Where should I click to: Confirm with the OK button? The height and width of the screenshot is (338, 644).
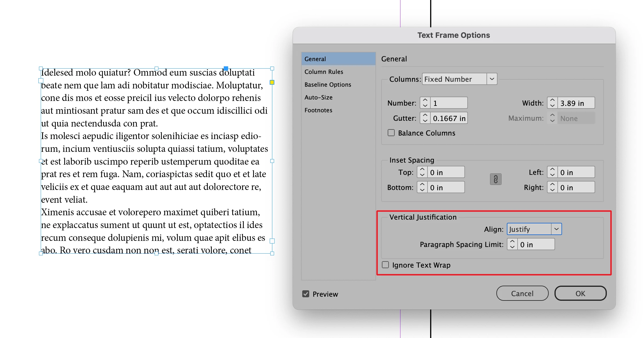click(580, 293)
